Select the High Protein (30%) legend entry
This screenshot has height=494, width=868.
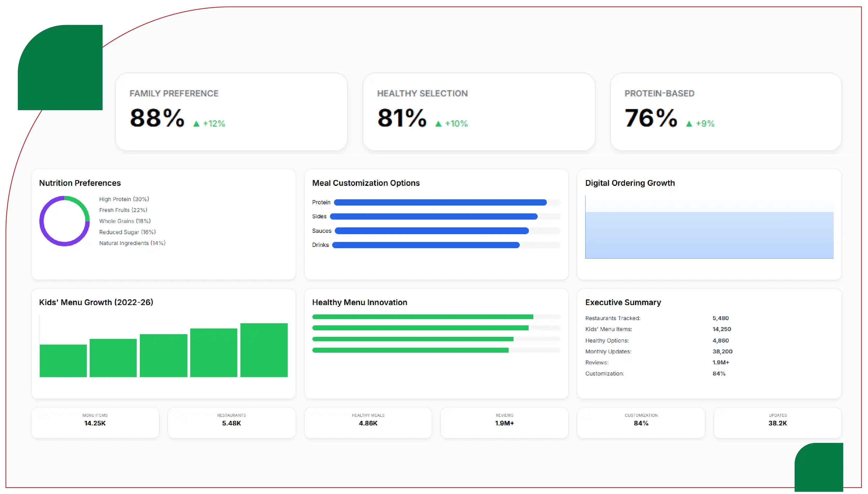[124, 199]
